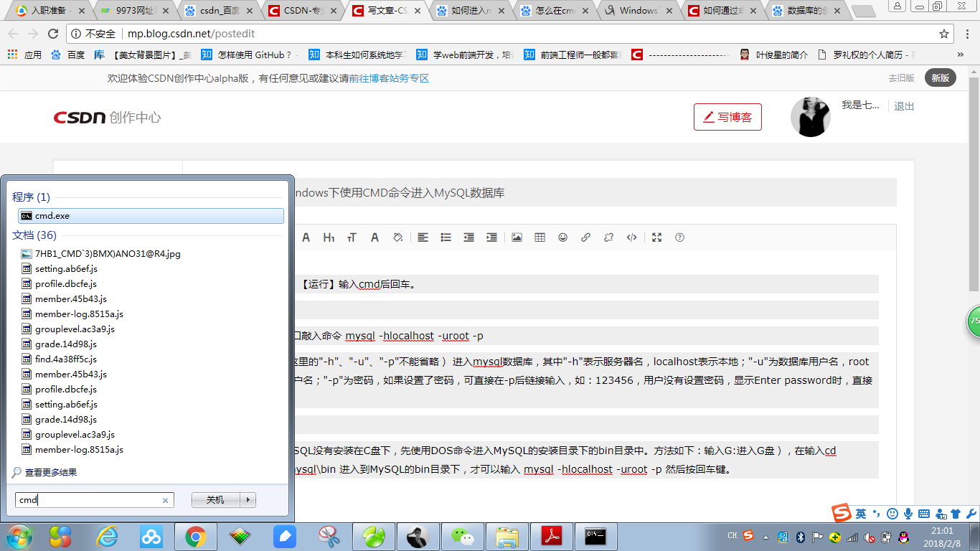This screenshot has width=980, height=551.
Task: Select the heading H1 format tool
Action: 329,237
